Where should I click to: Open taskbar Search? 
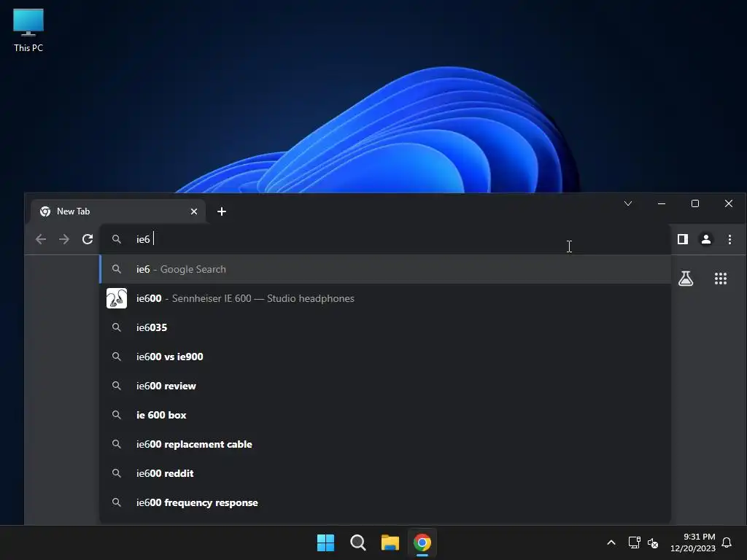(x=357, y=542)
